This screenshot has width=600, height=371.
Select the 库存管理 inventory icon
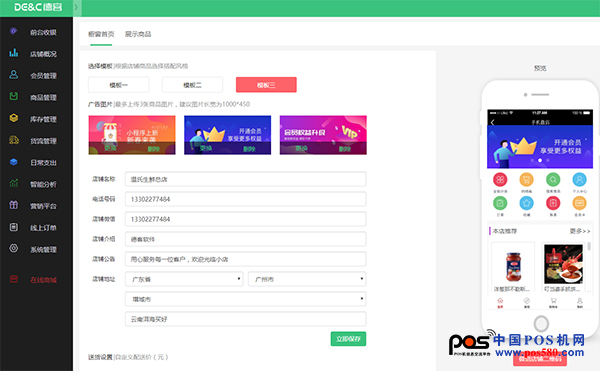(13, 118)
